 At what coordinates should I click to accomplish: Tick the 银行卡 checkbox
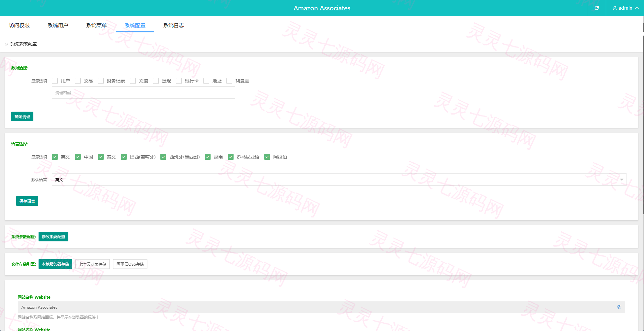coord(179,81)
